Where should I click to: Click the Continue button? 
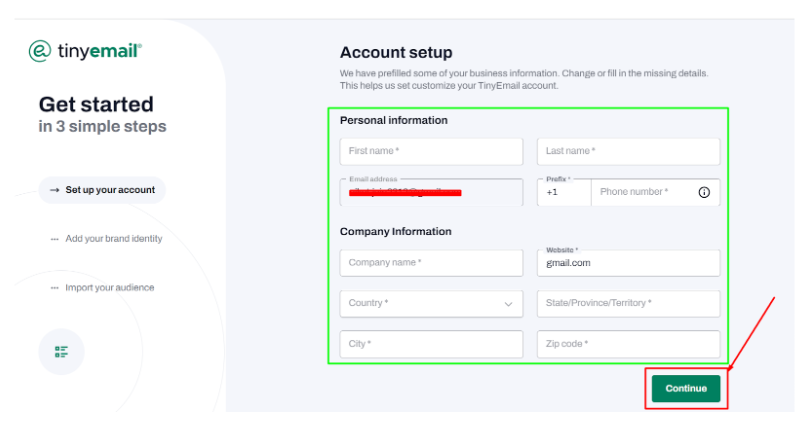tap(686, 388)
